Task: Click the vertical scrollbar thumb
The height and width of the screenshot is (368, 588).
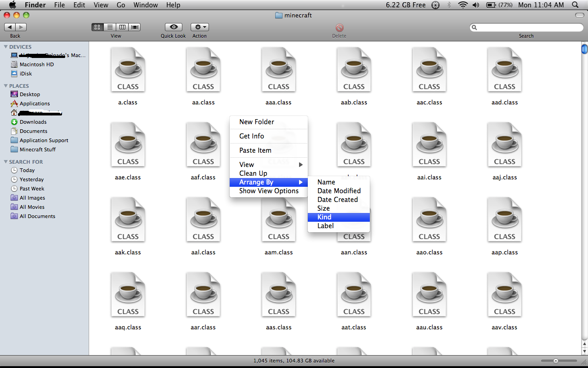Action: [x=584, y=48]
